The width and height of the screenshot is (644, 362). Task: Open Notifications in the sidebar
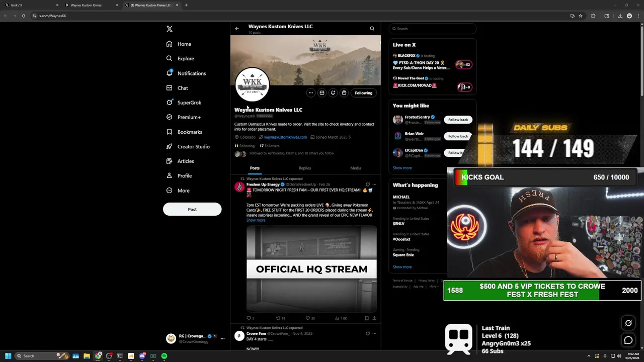[186, 73]
